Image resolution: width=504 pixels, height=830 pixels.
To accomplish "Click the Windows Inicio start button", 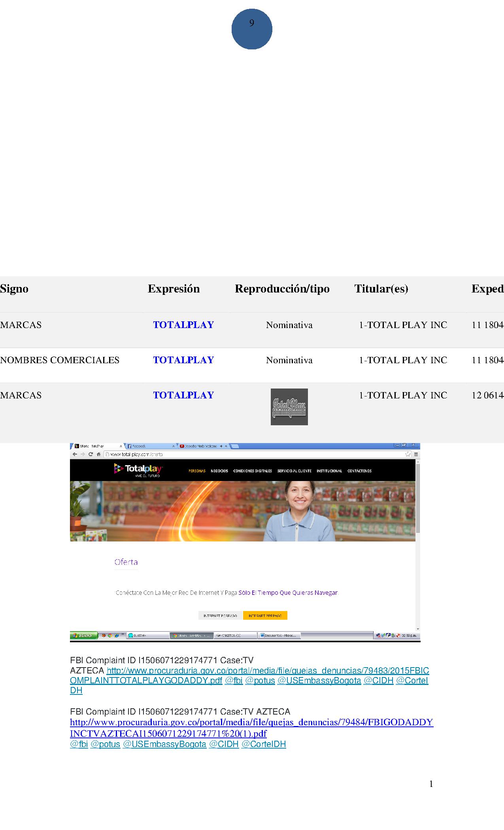I will (x=83, y=636).
